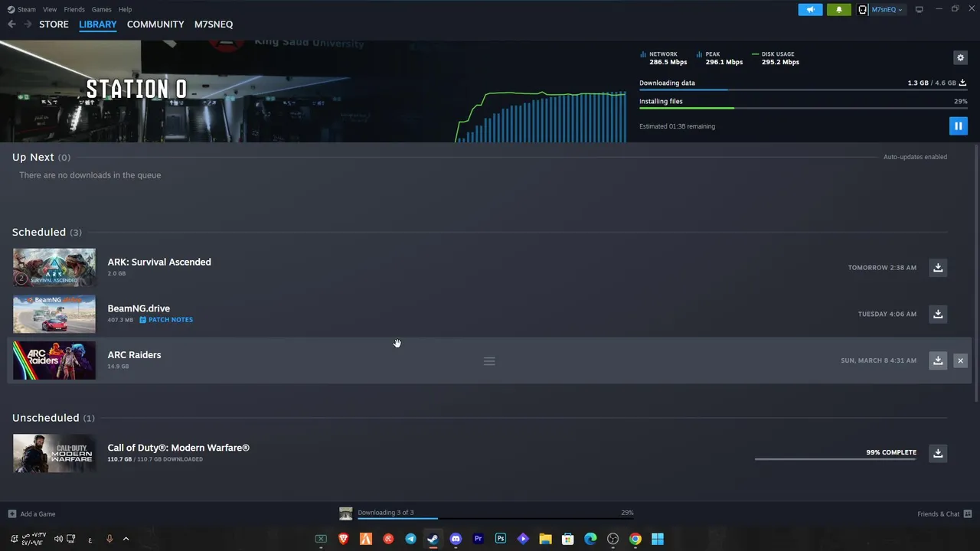Click the M7snEQ profile avatar

[863, 9]
